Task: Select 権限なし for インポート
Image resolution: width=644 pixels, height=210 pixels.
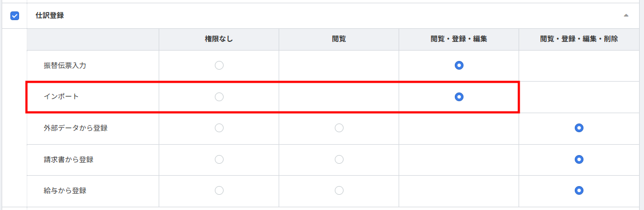Action: coord(219,97)
